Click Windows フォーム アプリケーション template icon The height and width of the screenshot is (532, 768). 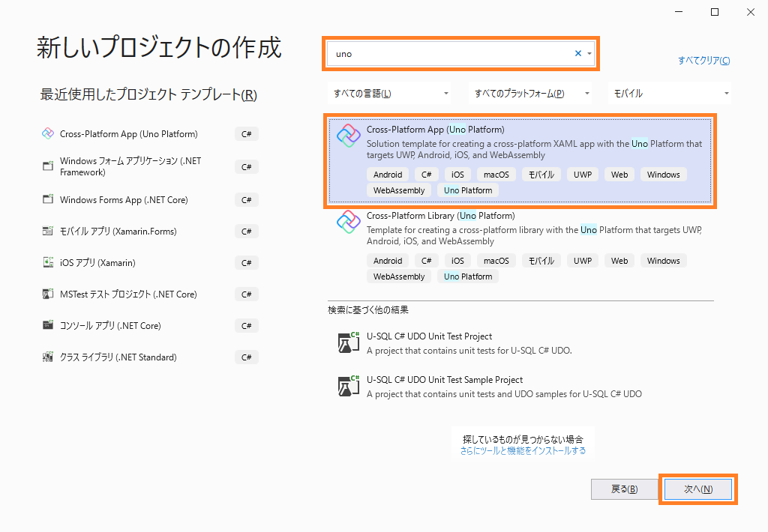48,166
